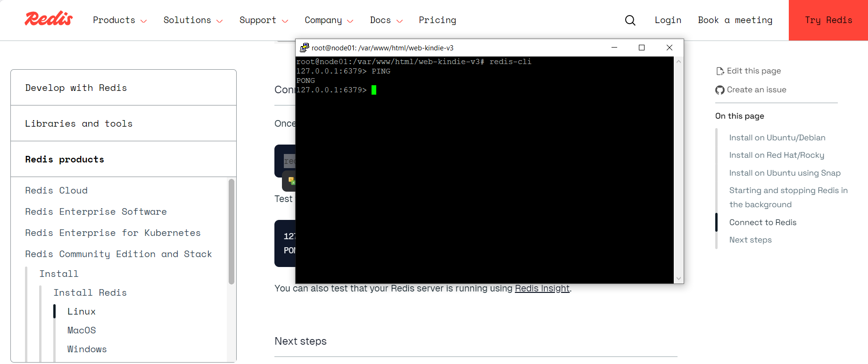This screenshot has width=868, height=364.
Task: Expand the Docs dropdown
Action: point(386,20)
